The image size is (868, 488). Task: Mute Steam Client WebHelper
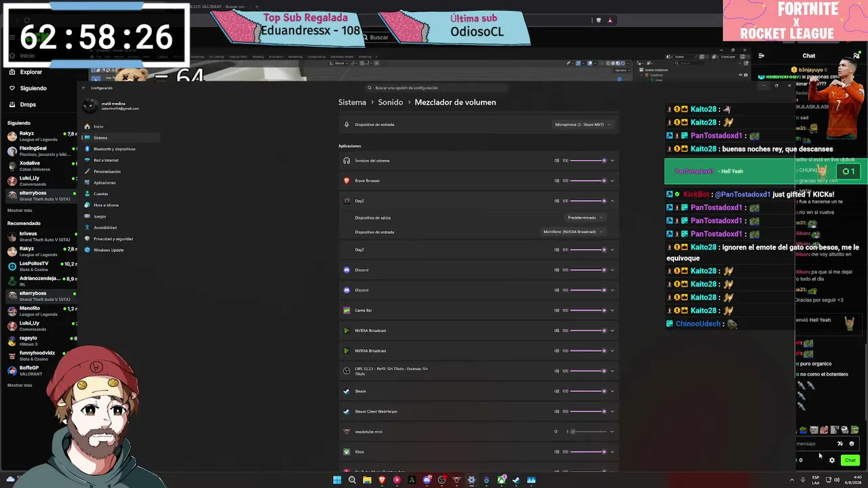557,411
